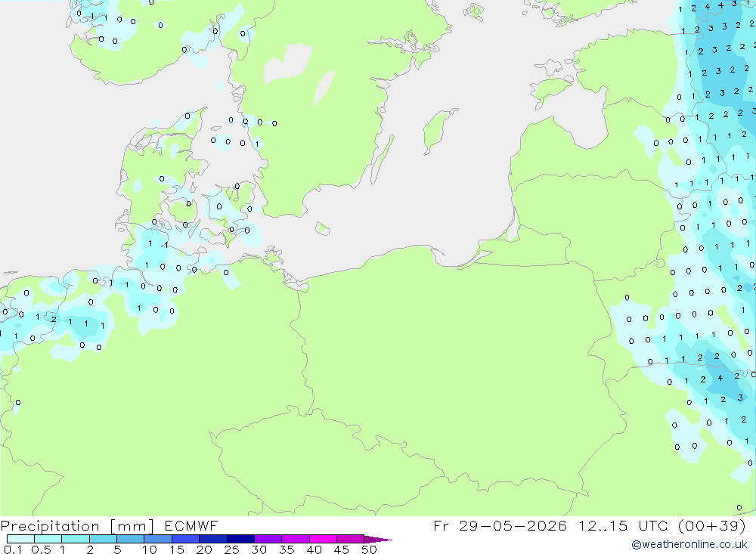Image resolution: width=756 pixels, height=554 pixels.
Task: Select the 0.5–1 mm legend color box
Action: coord(48,539)
